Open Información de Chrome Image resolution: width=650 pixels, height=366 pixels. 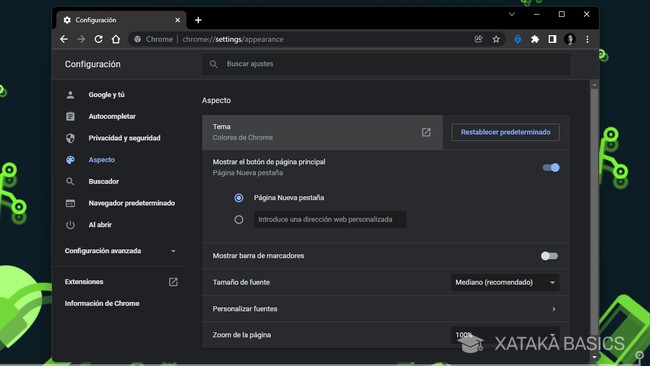click(102, 303)
